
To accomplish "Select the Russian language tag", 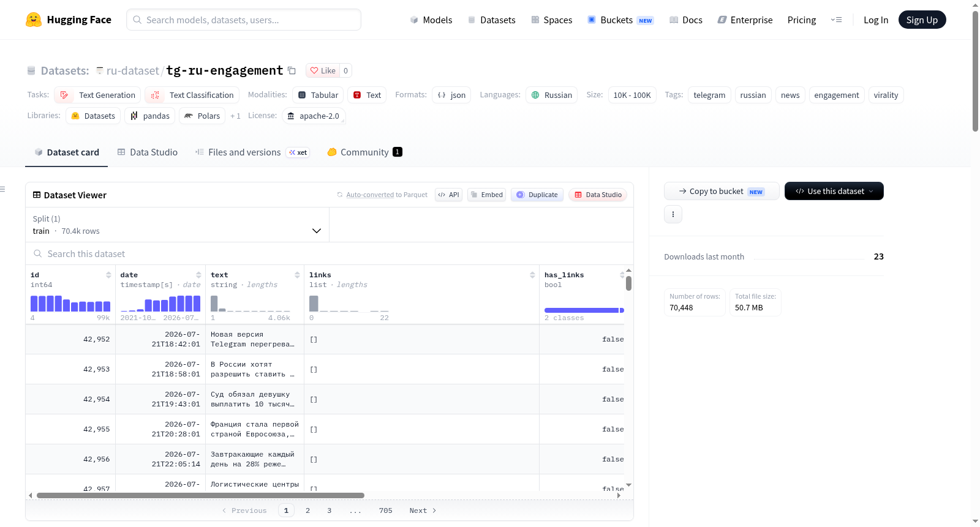I will (x=551, y=95).
